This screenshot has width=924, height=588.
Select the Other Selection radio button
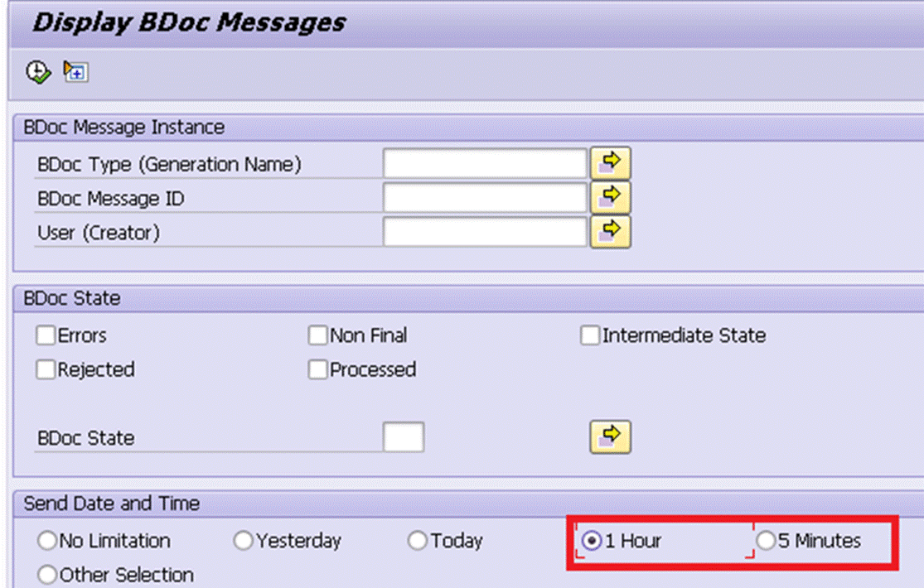pos(46,575)
